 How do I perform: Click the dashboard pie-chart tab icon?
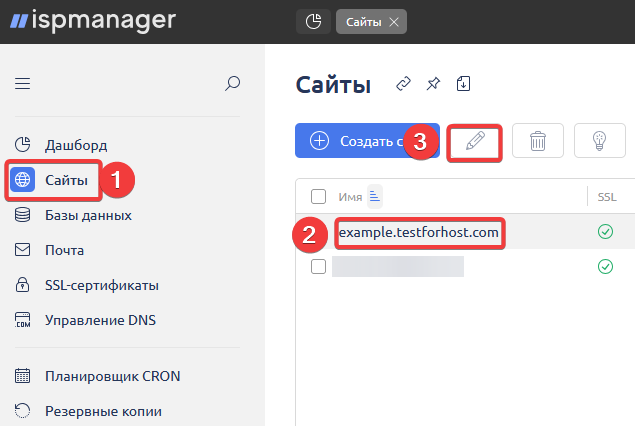point(313,21)
